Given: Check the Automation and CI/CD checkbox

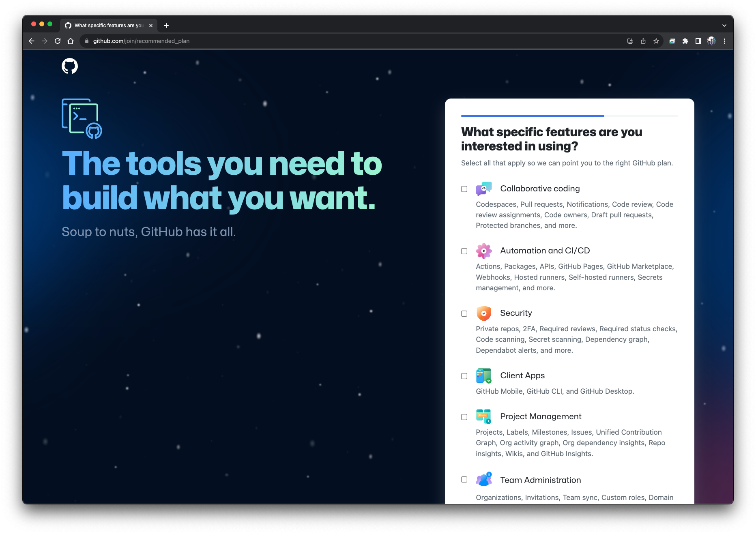Looking at the screenshot, I should tap(464, 251).
